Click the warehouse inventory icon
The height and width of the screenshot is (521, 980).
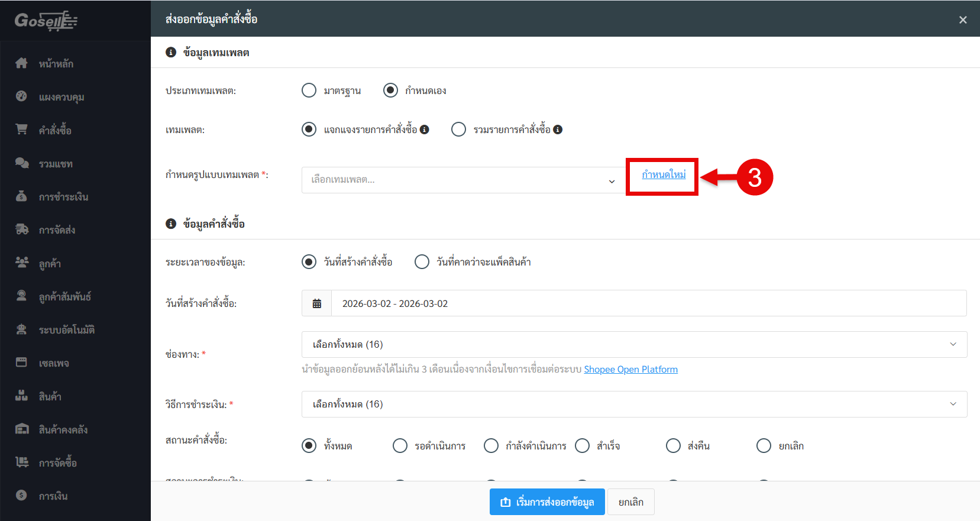click(x=21, y=429)
